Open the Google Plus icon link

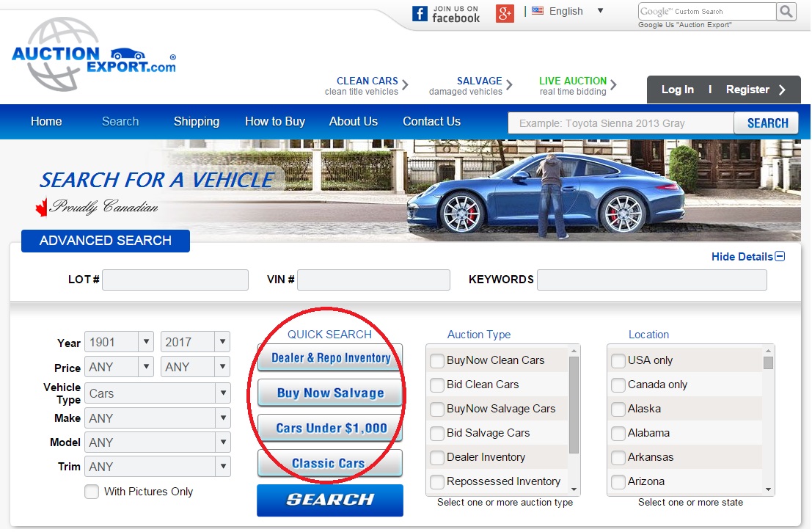click(505, 13)
